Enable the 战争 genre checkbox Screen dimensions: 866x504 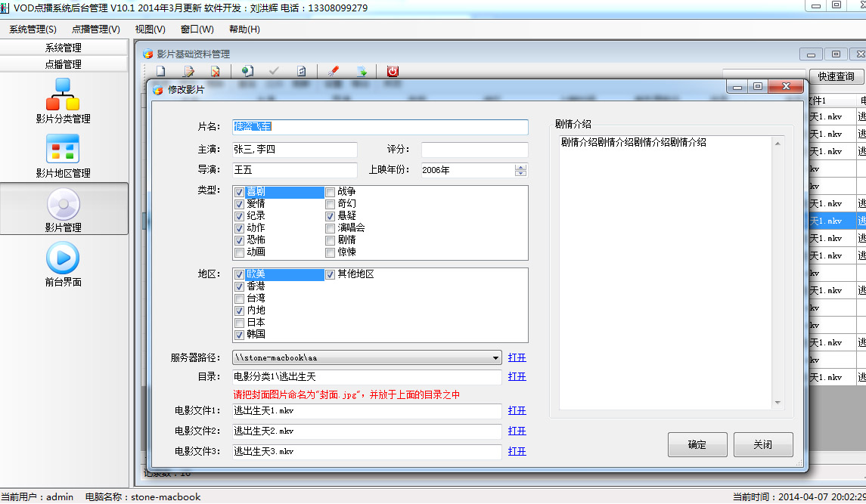[330, 192]
